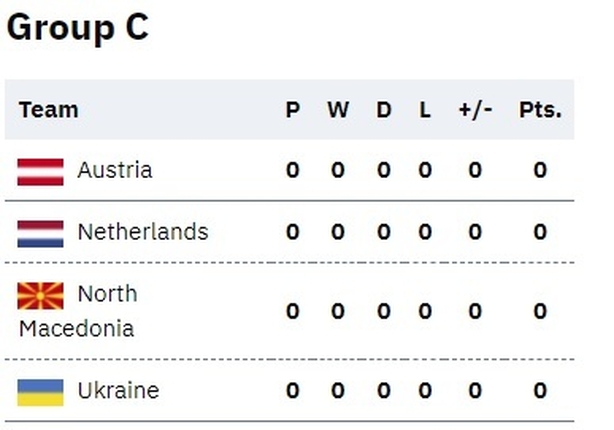Select the Group C heading
The image size is (614, 430).
[78, 27]
